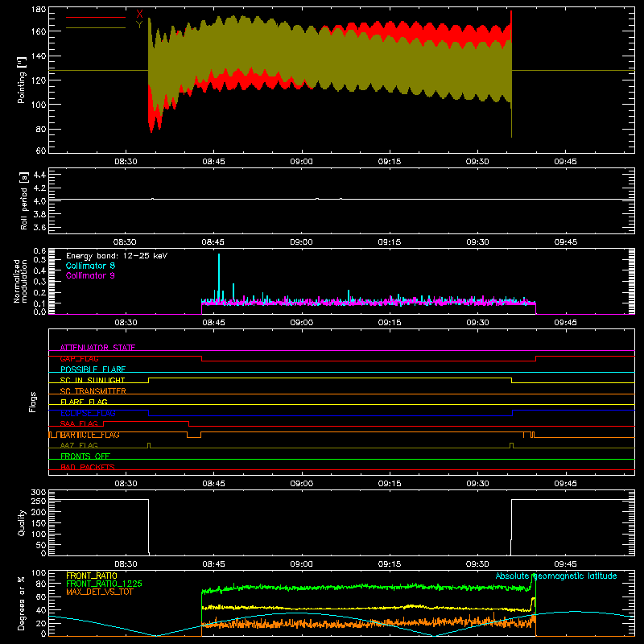
Task: Click the ATTENUATOR_STATE flag label
Action: [x=97, y=348]
